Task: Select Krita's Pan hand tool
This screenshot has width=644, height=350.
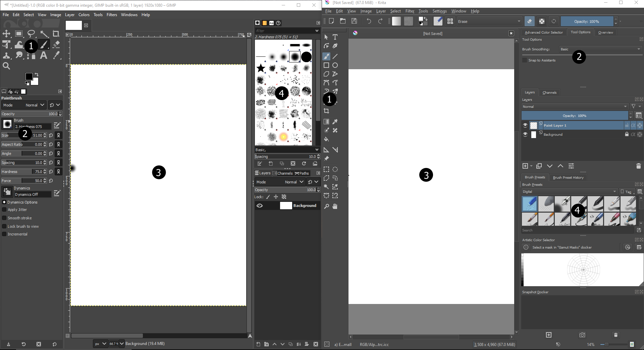Action: pyautogui.click(x=335, y=206)
